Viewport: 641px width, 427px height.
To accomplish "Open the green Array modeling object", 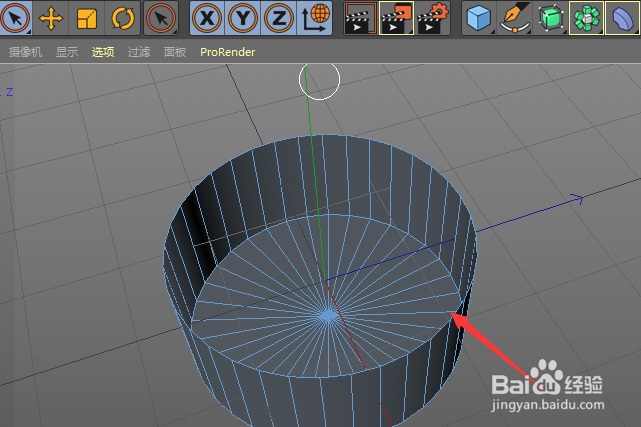I will (x=586, y=18).
